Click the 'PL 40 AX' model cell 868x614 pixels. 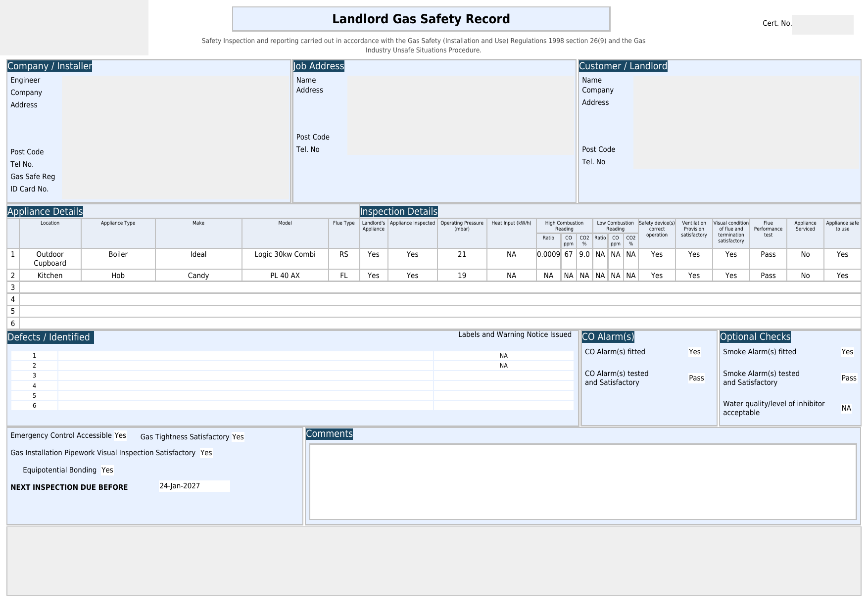point(285,276)
